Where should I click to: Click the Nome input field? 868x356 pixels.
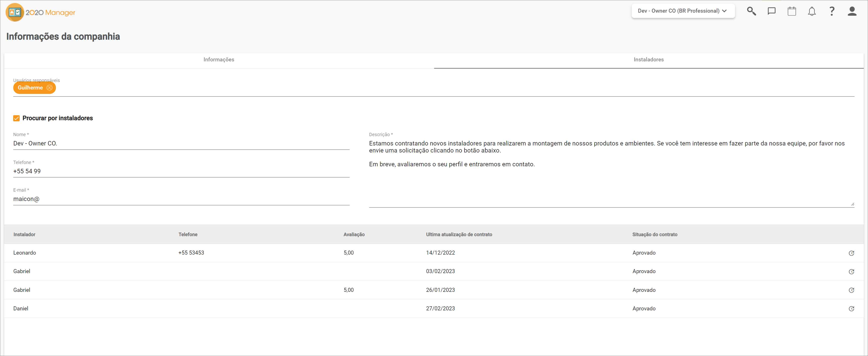pos(181,143)
